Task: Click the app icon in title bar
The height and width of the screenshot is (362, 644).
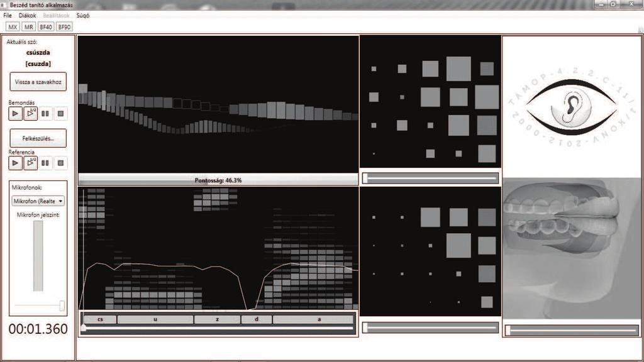Action: pyautogui.click(x=4, y=5)
